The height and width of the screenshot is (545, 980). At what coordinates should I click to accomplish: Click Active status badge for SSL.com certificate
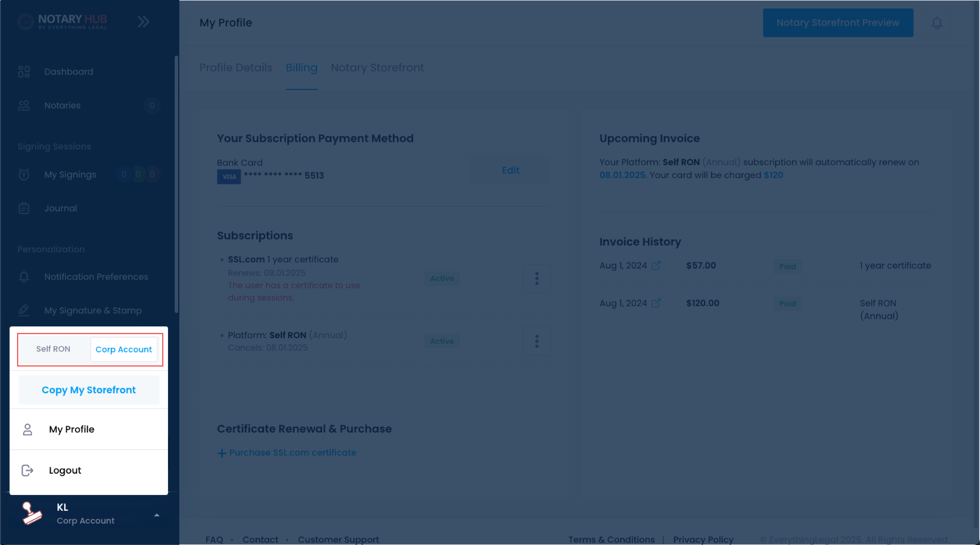point(442,278)
